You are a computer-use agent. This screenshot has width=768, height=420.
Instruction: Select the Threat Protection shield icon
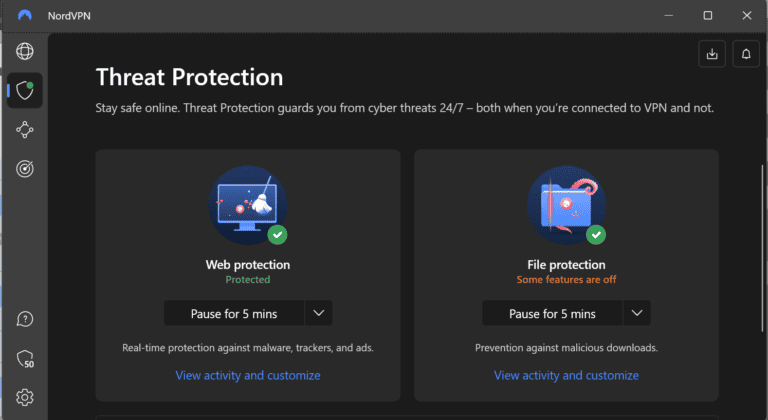click(25, 90)
